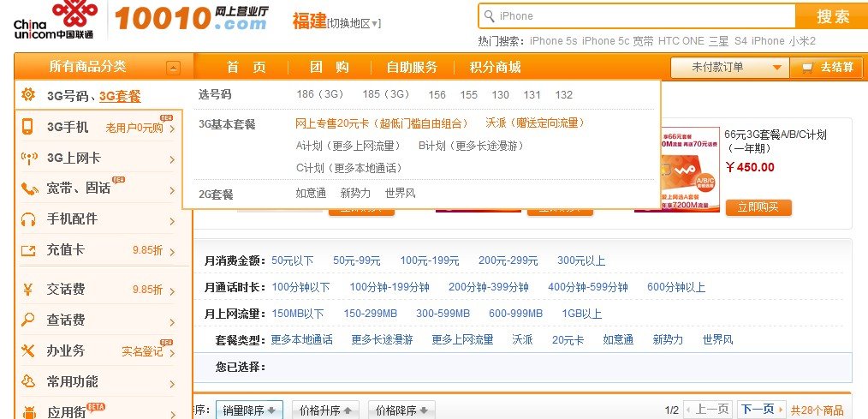The image size is (868, 419).
Task: Sort by 销量降序
Action: (249, 410)
